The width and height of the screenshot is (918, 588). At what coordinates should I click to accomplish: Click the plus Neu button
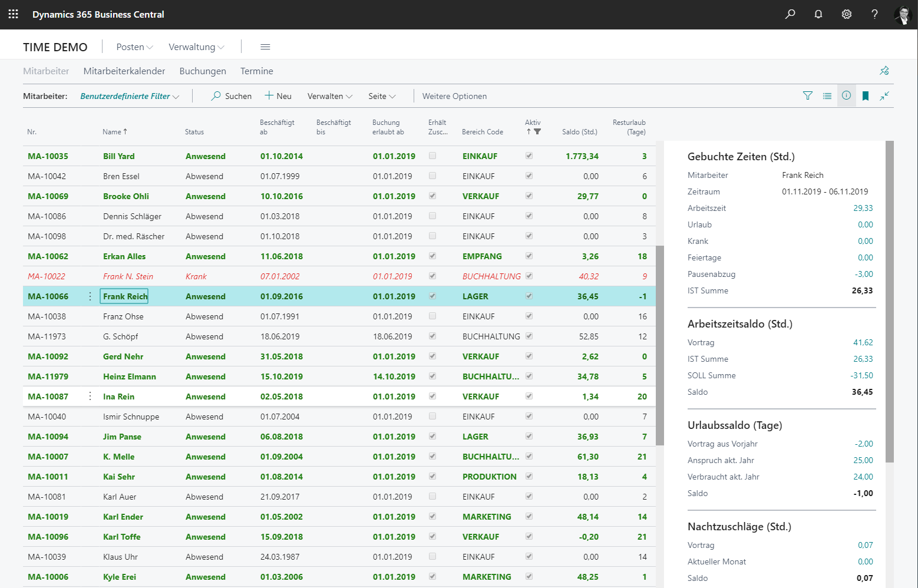(x=278, y=96)
